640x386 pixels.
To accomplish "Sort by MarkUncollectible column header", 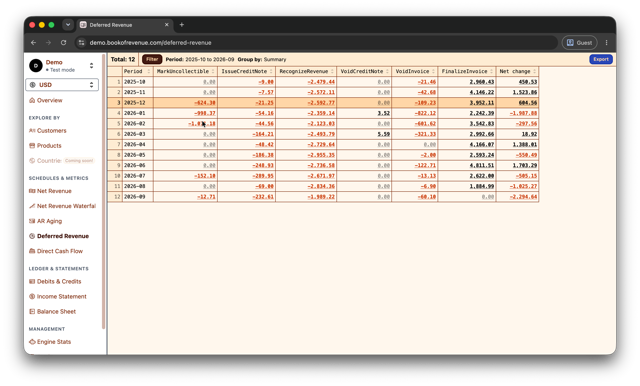I will click(x=185, y=71).
